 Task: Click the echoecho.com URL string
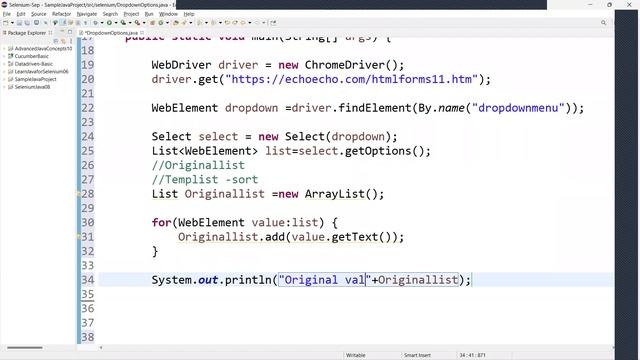[x=351, y=79]
